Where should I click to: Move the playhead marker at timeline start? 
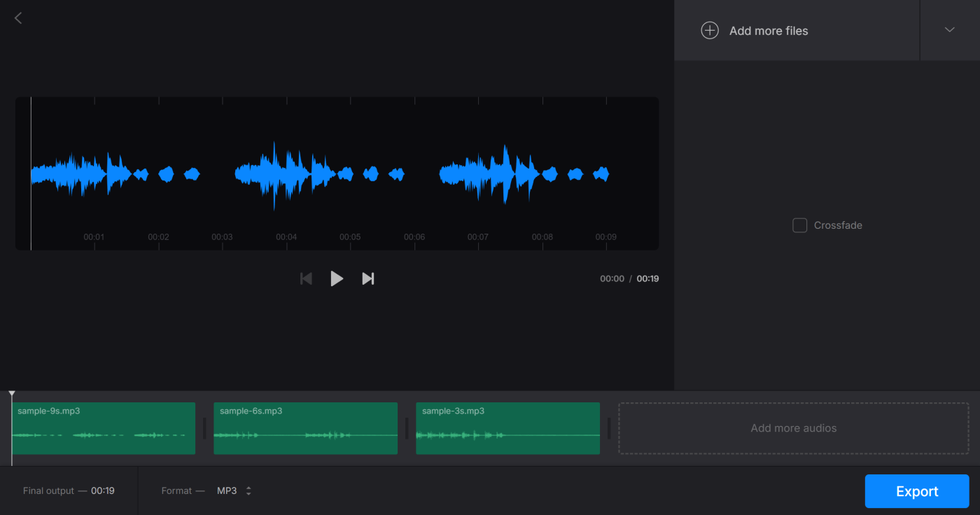click(11, 394)
